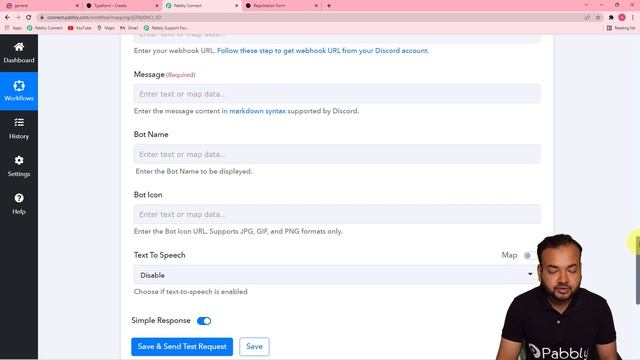Open the Chrome three-dot menu
The image size is (640, 360).
point(633,18)
